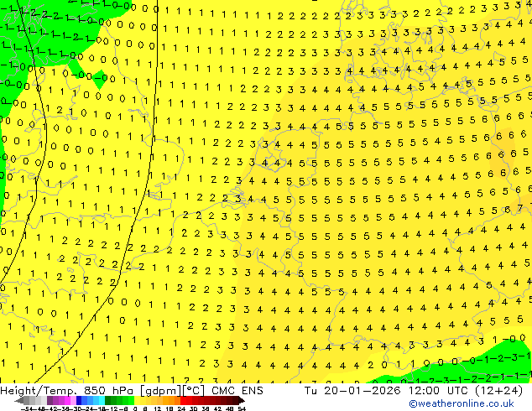Pick the bright yellow swatch above 0
532x411 pixels.
[137, 400]
